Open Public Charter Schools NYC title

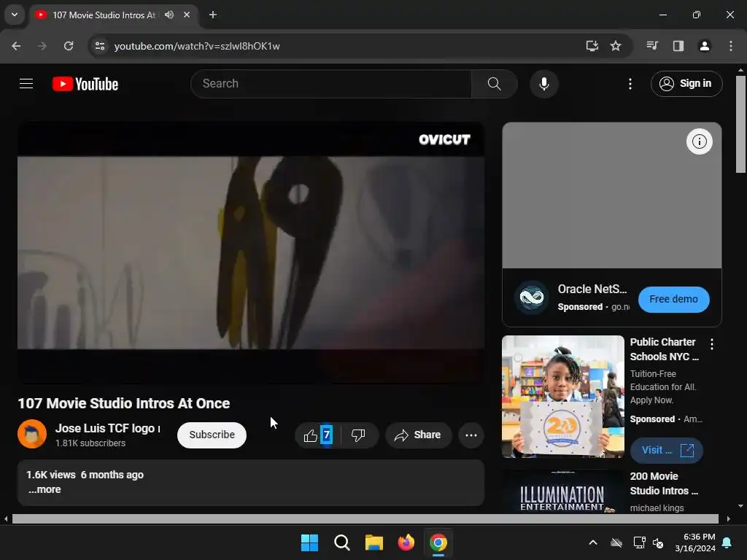point(664,349)
